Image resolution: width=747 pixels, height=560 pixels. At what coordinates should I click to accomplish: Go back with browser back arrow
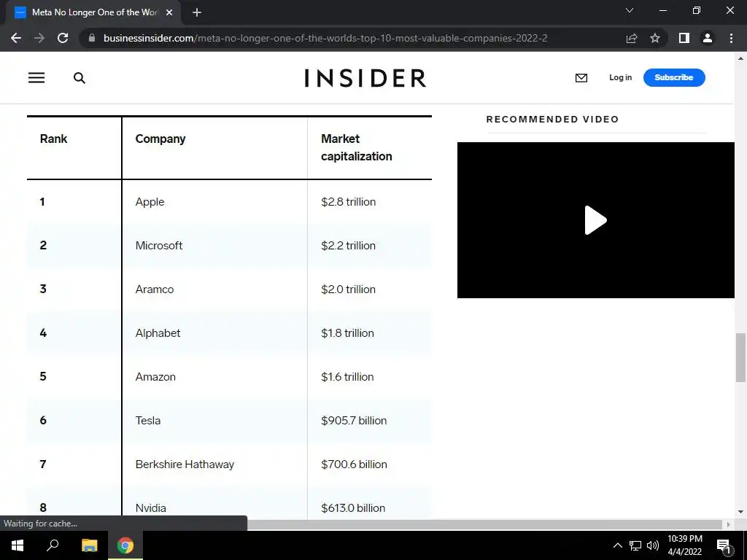[x=16, y=38]
